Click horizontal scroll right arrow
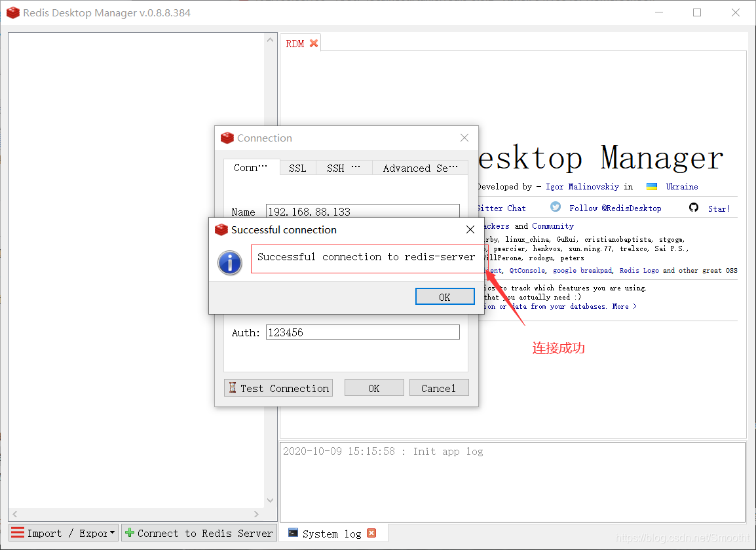The width and height of the screenshot is (756, 550). (256, 514)
